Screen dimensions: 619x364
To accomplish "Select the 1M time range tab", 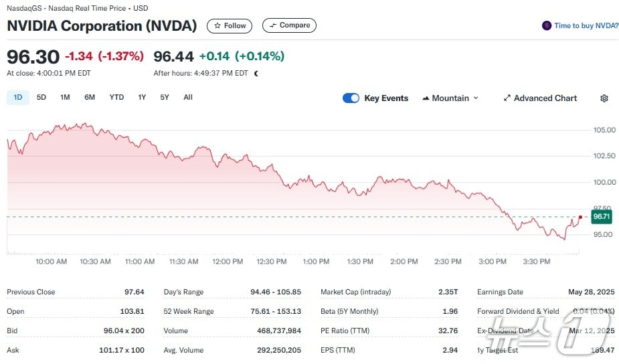I will coord(65,98).
